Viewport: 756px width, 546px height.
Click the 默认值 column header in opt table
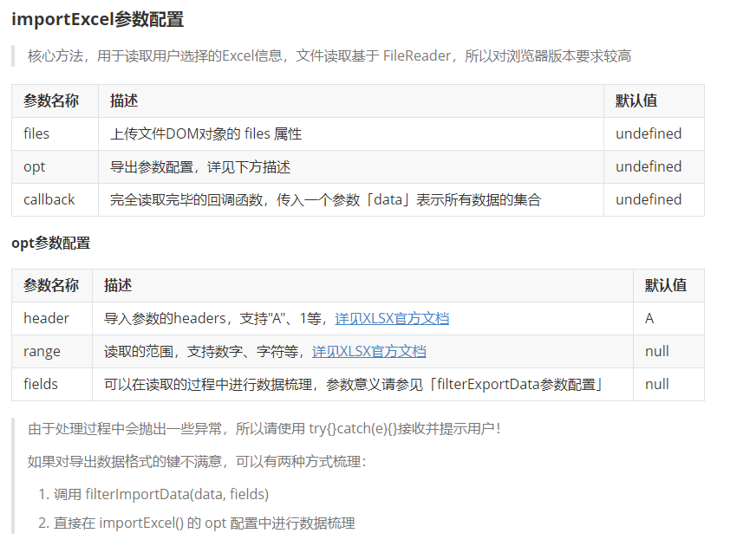665,285
